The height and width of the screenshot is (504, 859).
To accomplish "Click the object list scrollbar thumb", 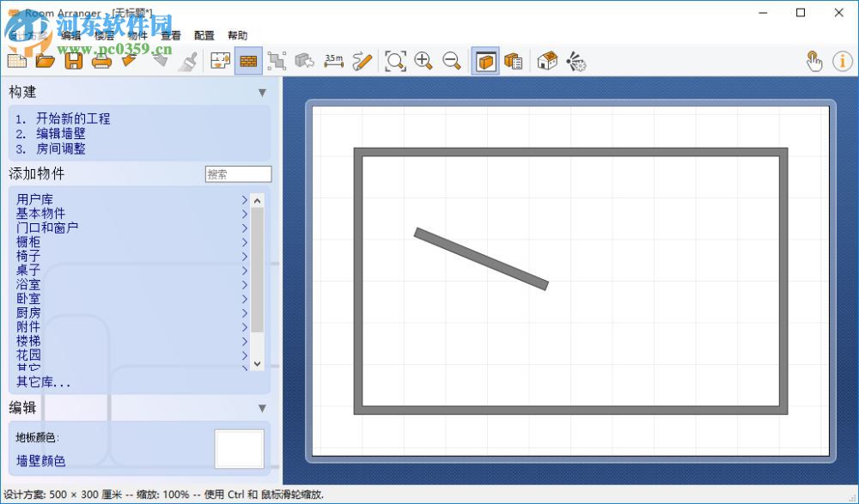I will pos(257,270).
